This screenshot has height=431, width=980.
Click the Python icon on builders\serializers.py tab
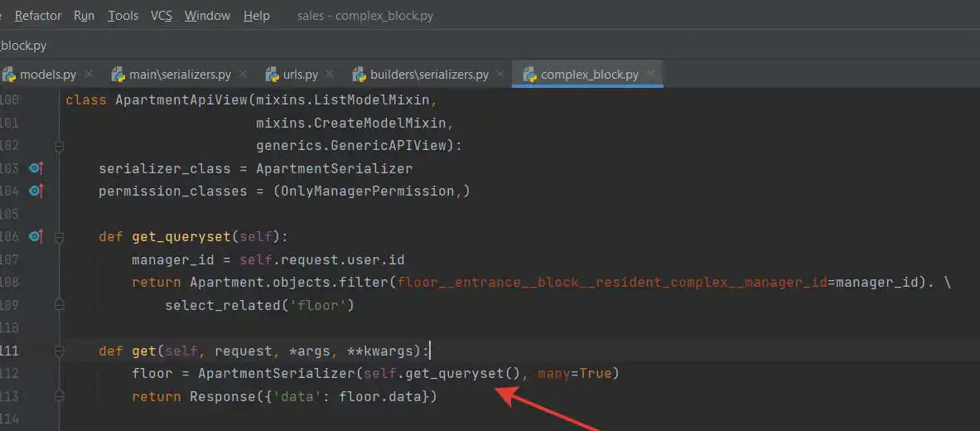point(359,75)
